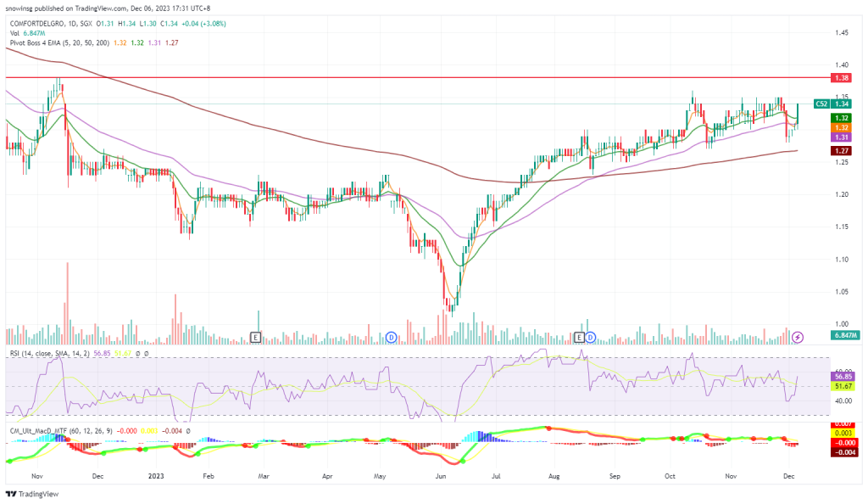Image resolution: width=868 pixels, height=504 pixels.
Task: Click the yellow 51.67 RSI label
Action: click(843, 386)
